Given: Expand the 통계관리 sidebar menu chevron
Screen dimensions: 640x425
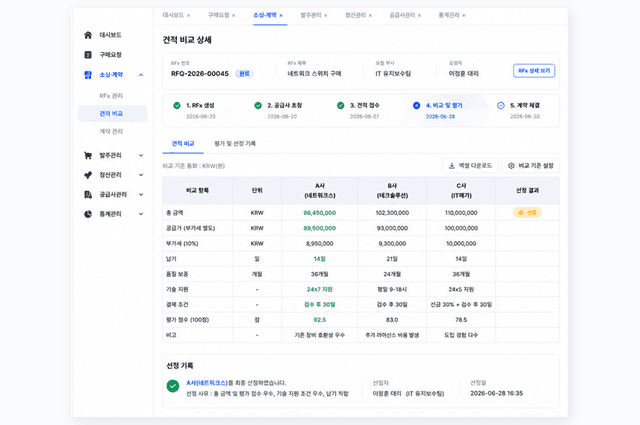Looking at the screenshot, I should click(141, 214).
